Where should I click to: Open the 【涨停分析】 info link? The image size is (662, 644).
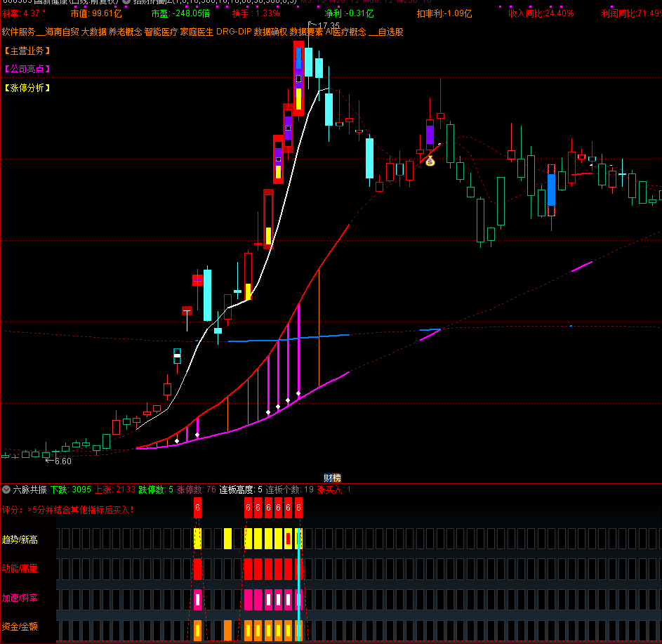(x=27, y=88)
